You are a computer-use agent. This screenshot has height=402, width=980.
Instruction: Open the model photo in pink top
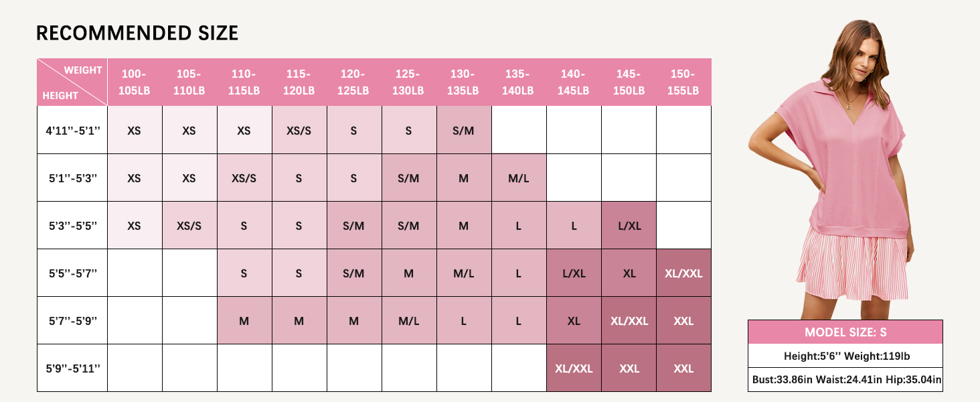(x=847, y=167)
